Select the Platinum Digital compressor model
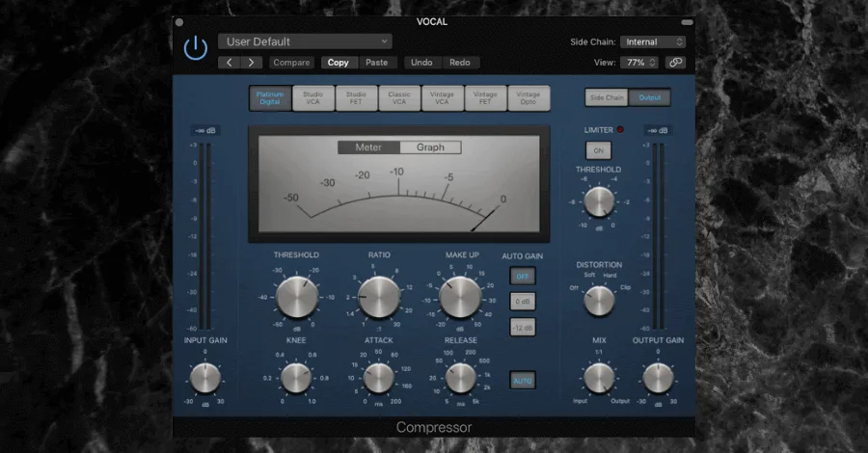868x453 pixels. (270, 98)
